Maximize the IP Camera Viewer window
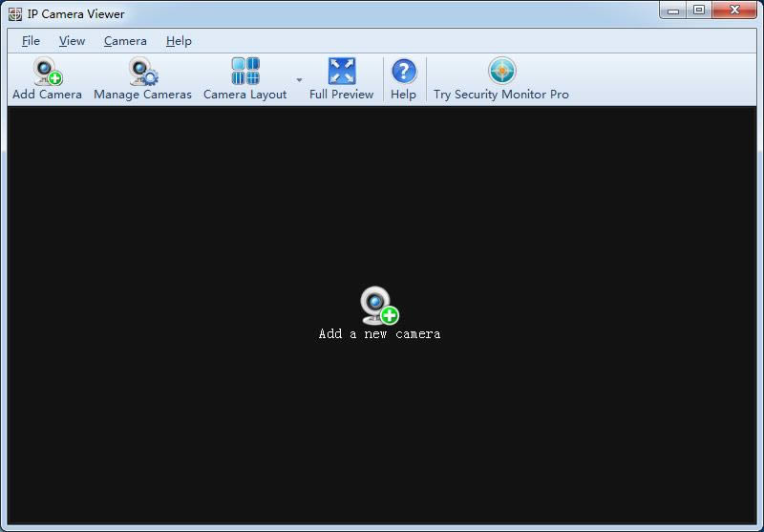 pos(699,10)
